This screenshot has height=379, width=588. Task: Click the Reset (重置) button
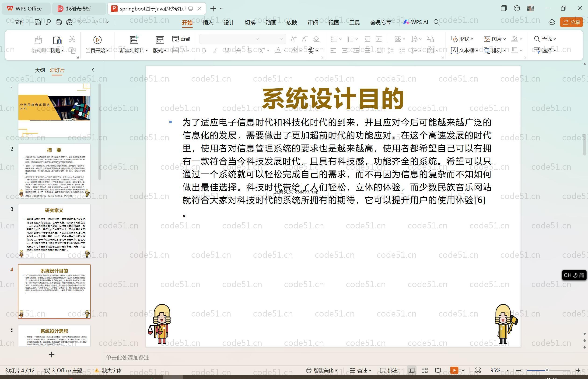pos(181,39)
